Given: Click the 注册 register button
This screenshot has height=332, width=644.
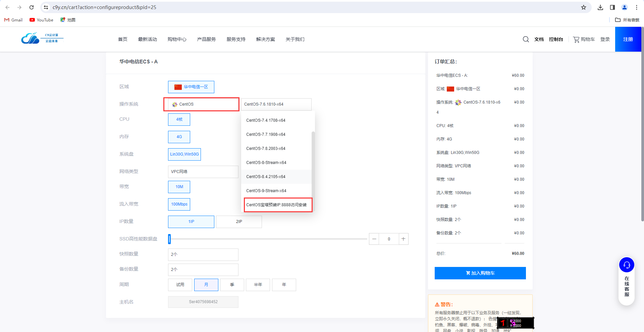Looking at the screenshot, I should [628, 39].
